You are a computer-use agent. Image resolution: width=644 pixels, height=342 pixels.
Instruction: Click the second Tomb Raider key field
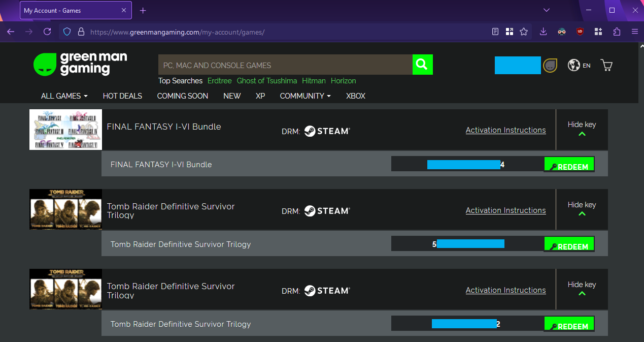click(467, 324)
